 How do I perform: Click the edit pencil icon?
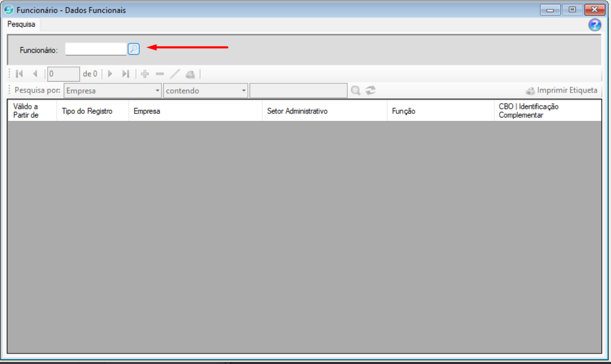(x=175, y=74)
